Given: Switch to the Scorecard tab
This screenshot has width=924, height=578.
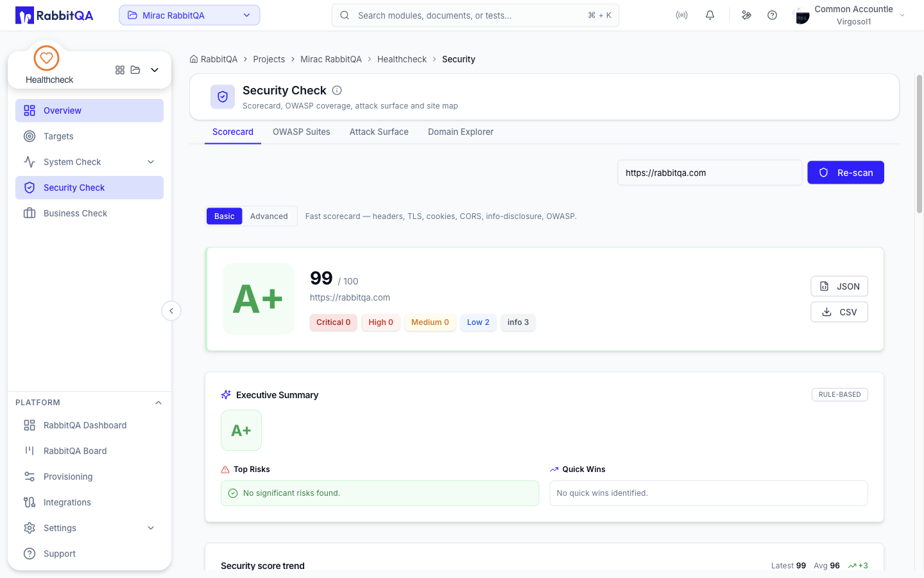Looking at the screenshot, I should tap(233, 132).
